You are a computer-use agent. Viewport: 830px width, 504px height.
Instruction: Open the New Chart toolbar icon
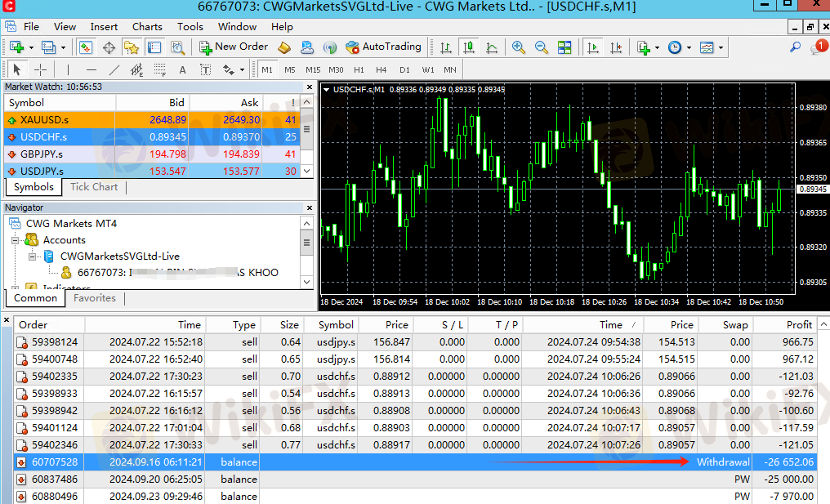(16, 47)
